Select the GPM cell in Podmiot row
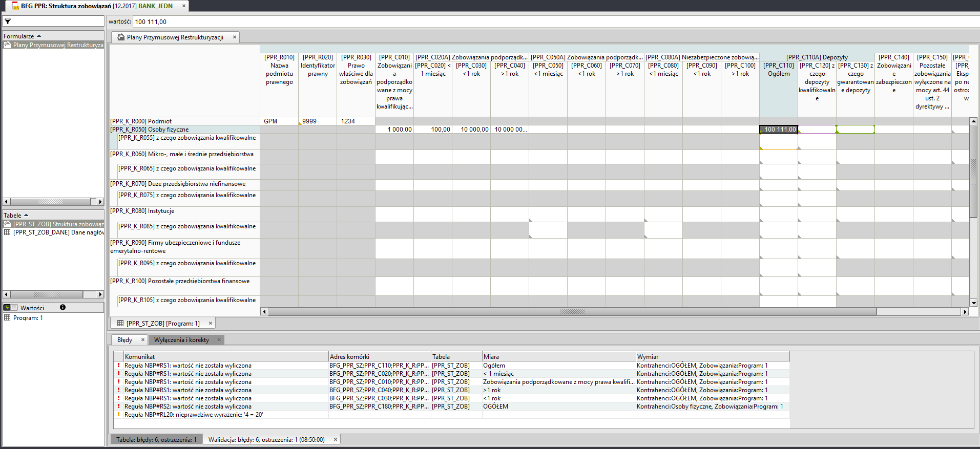The image size is (980, 449). (x=279, y=121)
